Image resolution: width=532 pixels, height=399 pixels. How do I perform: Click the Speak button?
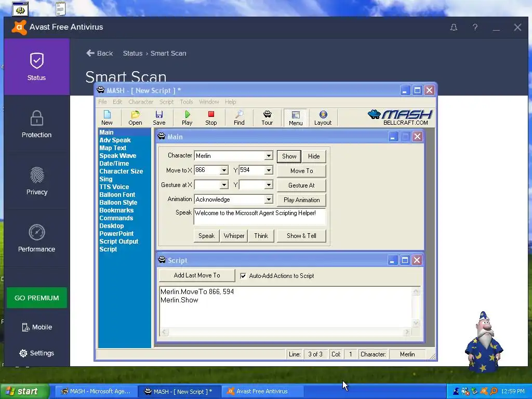coord(206,236)
